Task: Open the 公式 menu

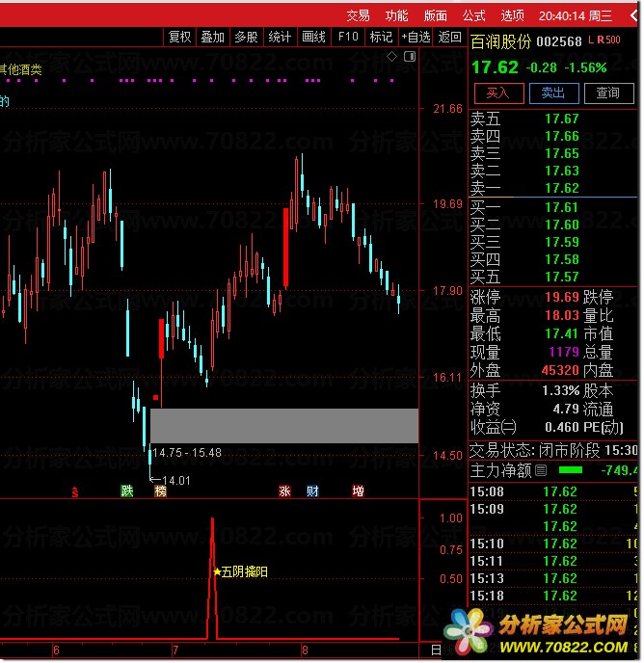Action: (x=474, y=16)
